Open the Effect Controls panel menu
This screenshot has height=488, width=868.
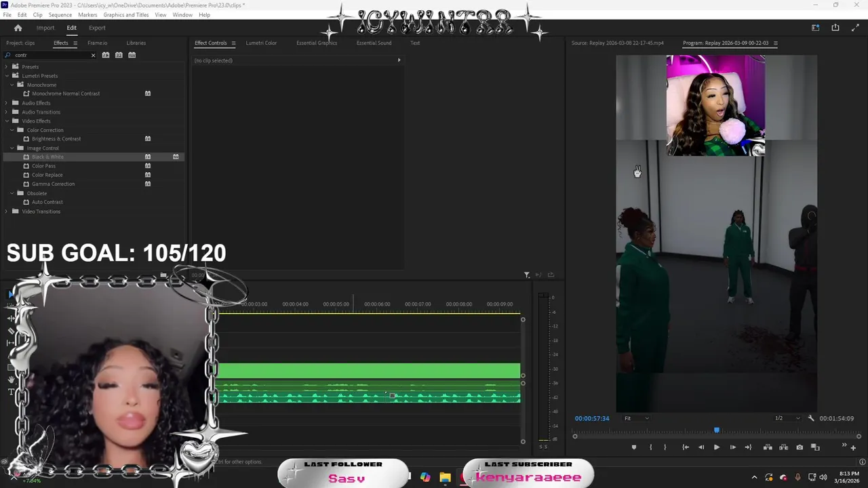tap(233, 43)
